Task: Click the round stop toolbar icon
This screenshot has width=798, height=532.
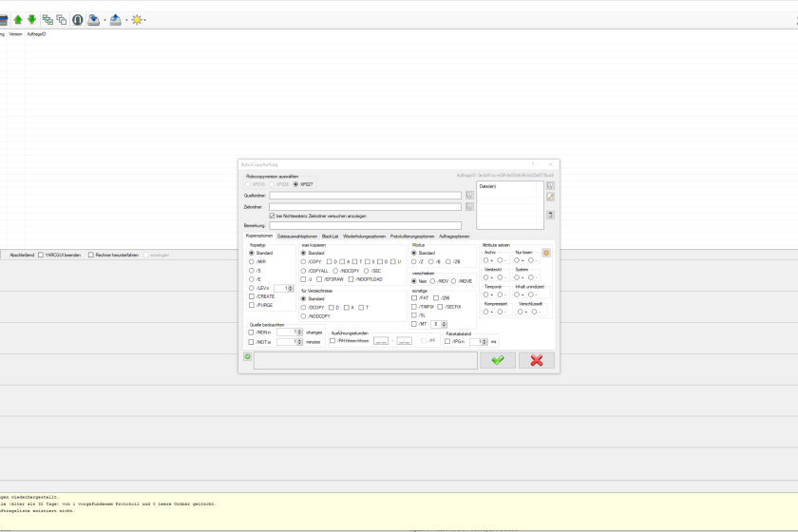Action: pyautogui.click(x=77, y=20)
